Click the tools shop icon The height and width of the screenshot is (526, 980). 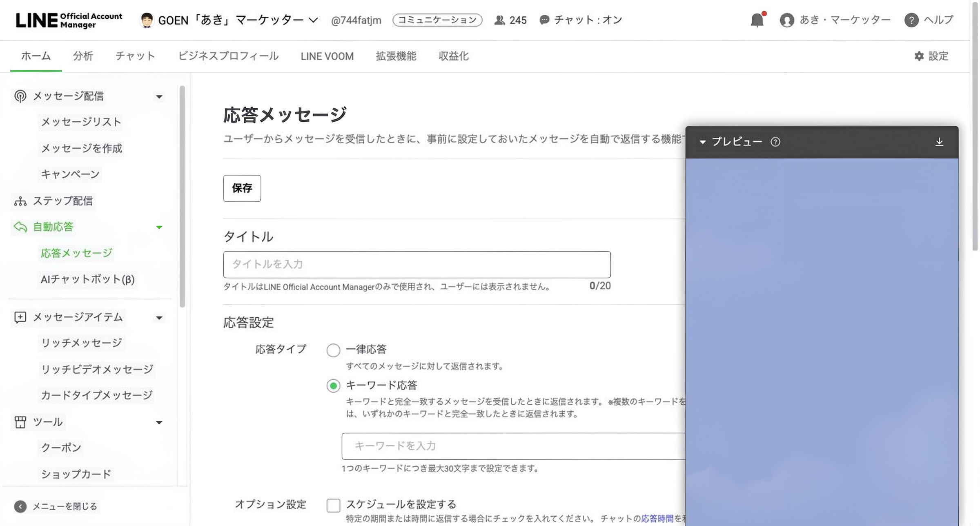point(20,422)
